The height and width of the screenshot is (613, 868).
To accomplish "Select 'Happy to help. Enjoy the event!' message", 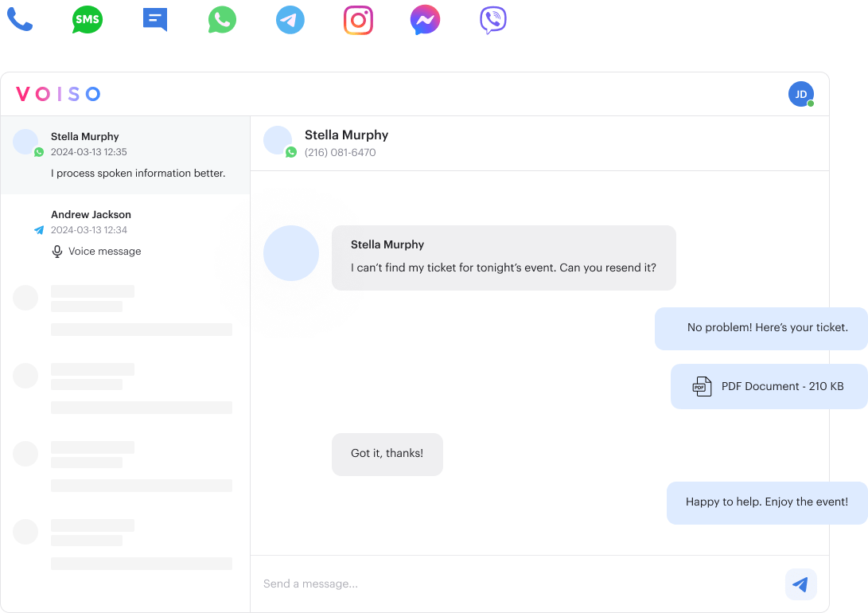I will [x=767, y=503].
